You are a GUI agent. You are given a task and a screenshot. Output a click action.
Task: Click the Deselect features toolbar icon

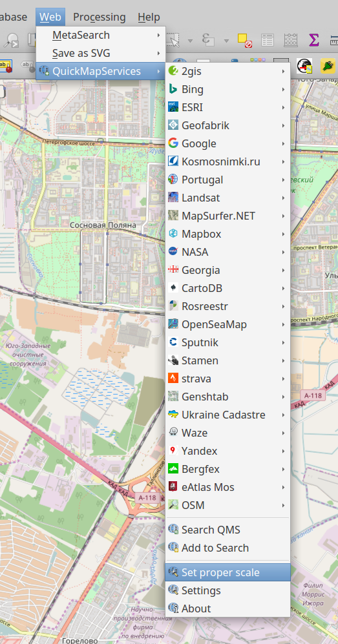point(245,40)
